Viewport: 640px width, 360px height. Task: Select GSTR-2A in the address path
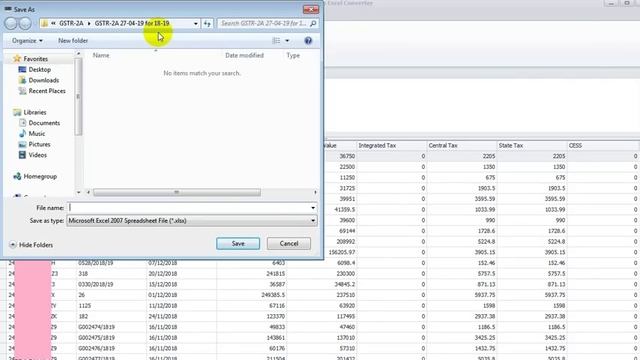(x=71, y=23)
